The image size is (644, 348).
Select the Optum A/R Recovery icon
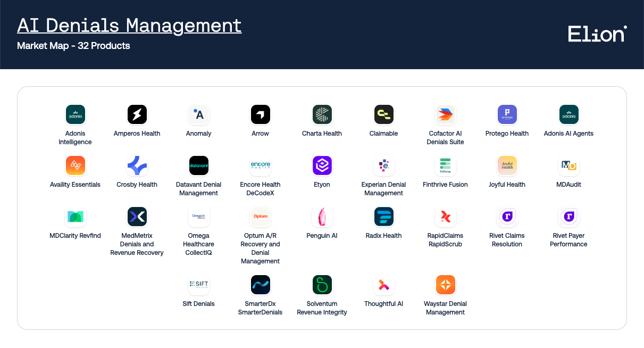tap(260, 217)
